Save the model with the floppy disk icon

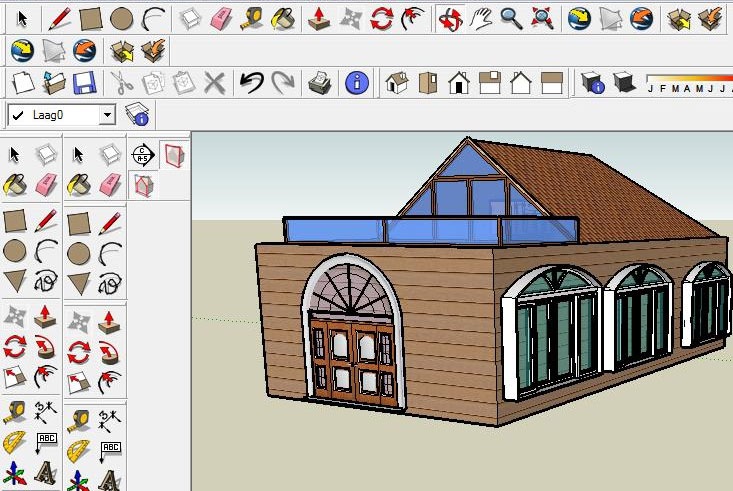pyautogui.click(x=85, y=83)
